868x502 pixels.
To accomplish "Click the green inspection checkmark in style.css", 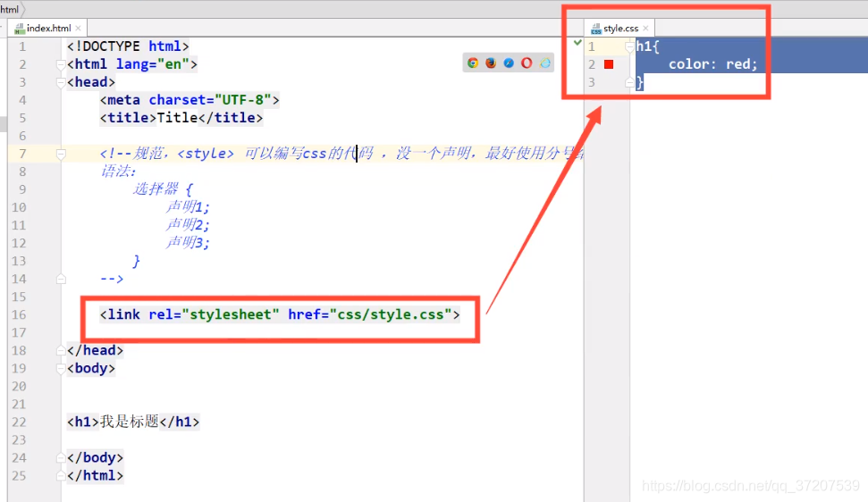I will pyautogui.click(x=577, y=43).
